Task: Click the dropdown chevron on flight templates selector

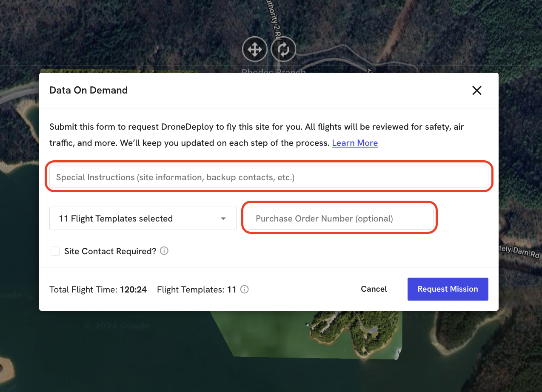Action: (223, 218)
